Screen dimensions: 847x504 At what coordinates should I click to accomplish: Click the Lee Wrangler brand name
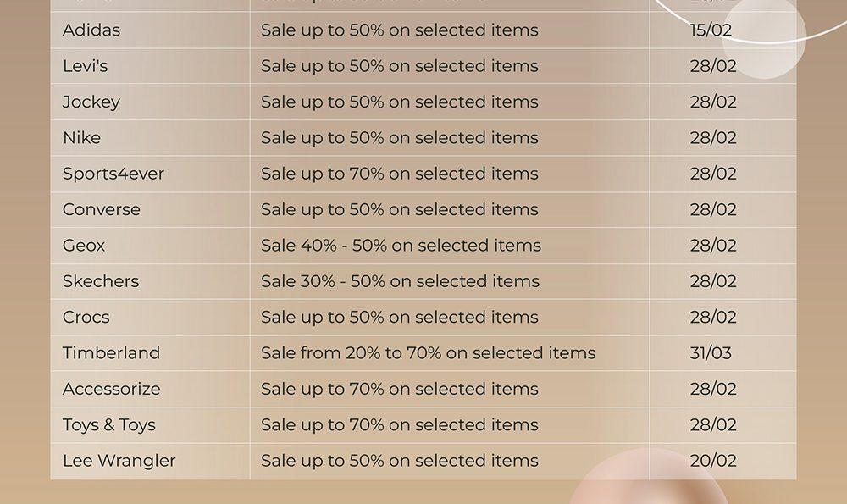pos(119,461)
